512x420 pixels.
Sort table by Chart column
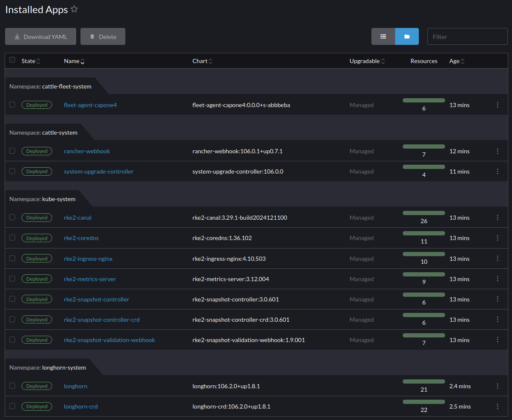pyautogui.click(x=202, y=61)
